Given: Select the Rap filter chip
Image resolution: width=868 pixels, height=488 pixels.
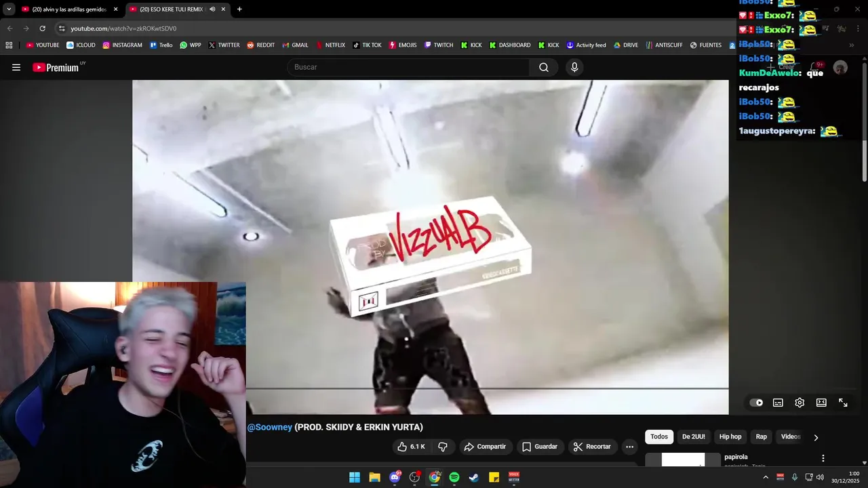Looking at the screenshot, I should [762, 436].
